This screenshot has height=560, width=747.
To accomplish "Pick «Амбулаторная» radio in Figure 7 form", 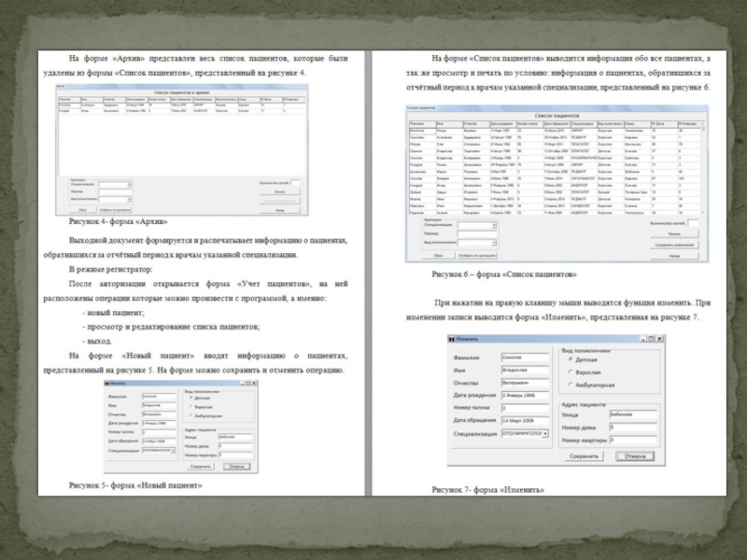I will [x=571, y=385].
